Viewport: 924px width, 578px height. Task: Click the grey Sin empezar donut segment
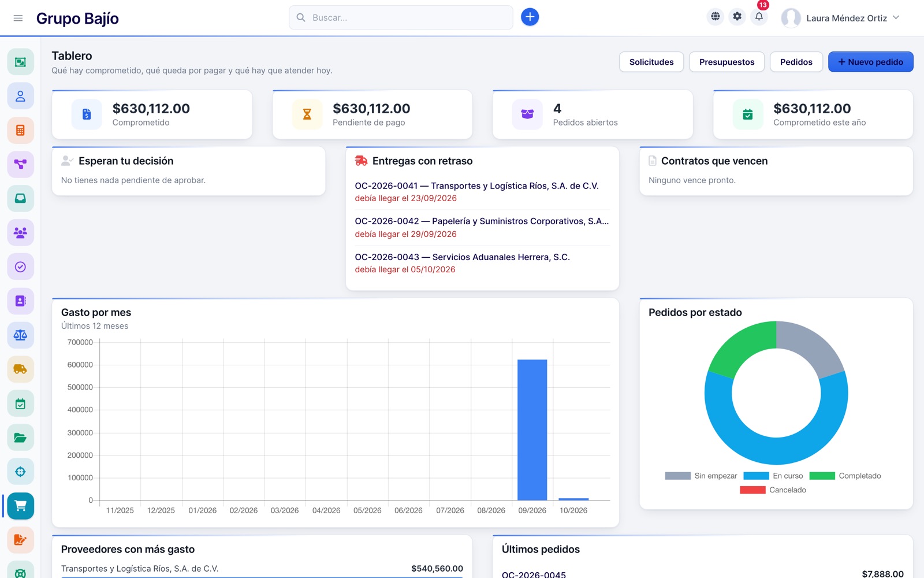tap(811, 350)
